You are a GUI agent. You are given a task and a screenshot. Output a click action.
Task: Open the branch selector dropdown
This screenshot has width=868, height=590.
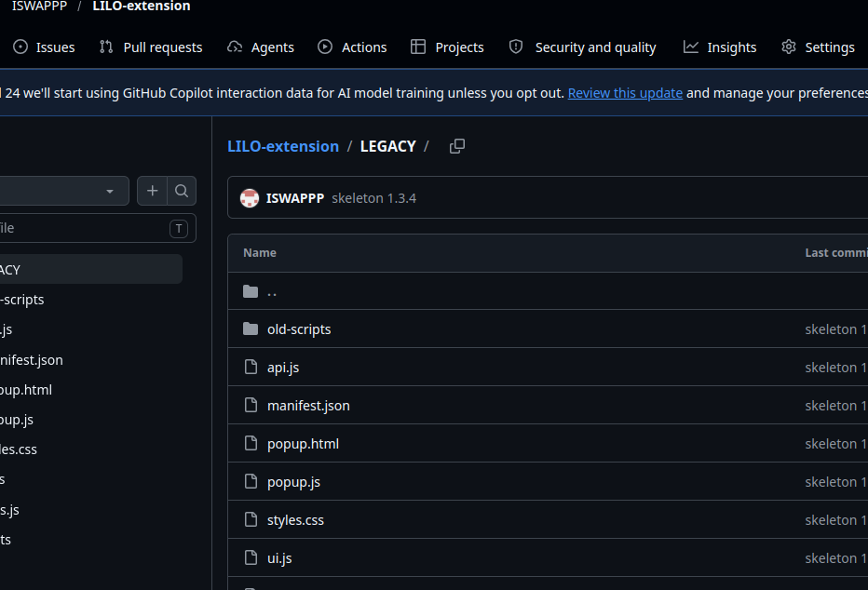[63, 191]
